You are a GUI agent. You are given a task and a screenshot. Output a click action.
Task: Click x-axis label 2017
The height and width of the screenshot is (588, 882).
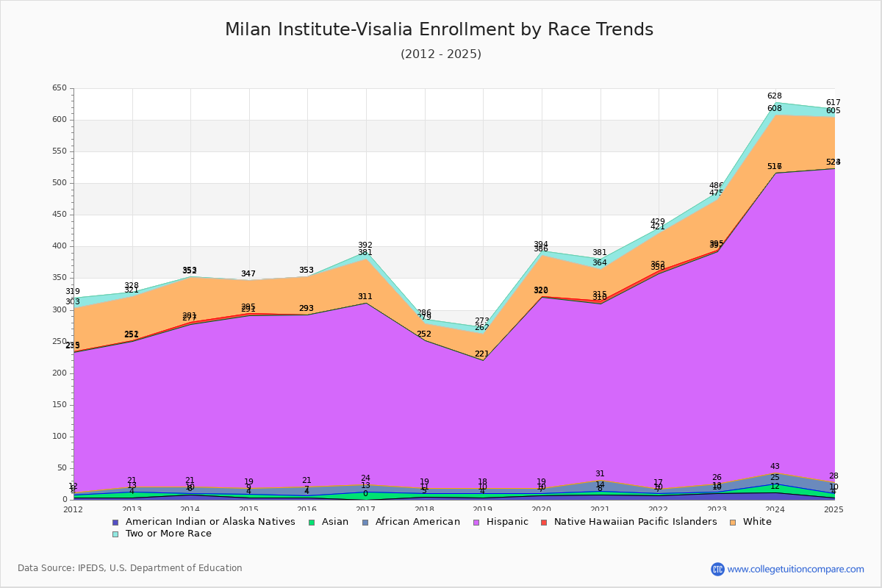click(366, 509)
